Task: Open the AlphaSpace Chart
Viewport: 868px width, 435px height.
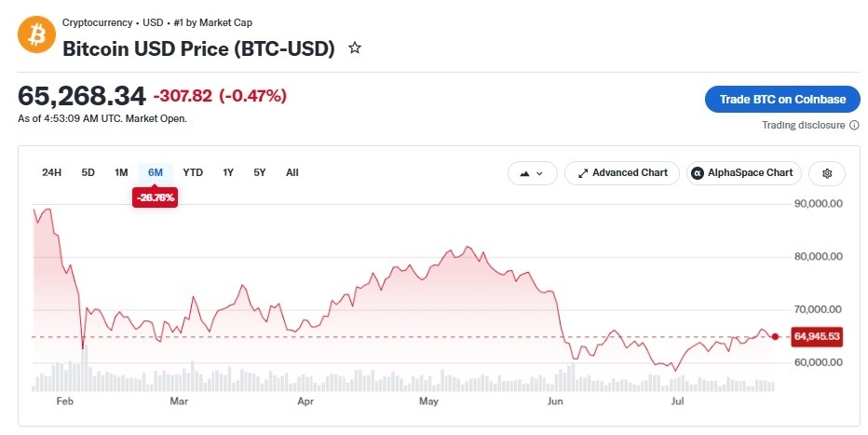Action: pos(743,173)
